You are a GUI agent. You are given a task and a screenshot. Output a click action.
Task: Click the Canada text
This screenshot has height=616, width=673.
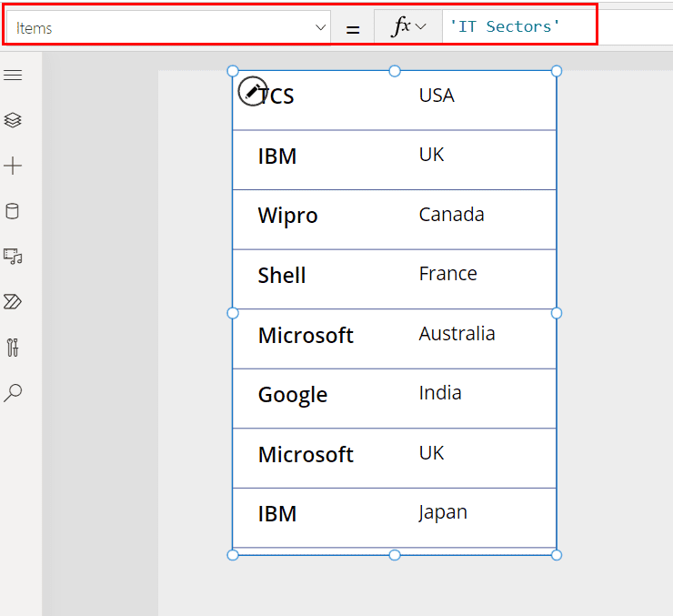[x=451, y=214]
